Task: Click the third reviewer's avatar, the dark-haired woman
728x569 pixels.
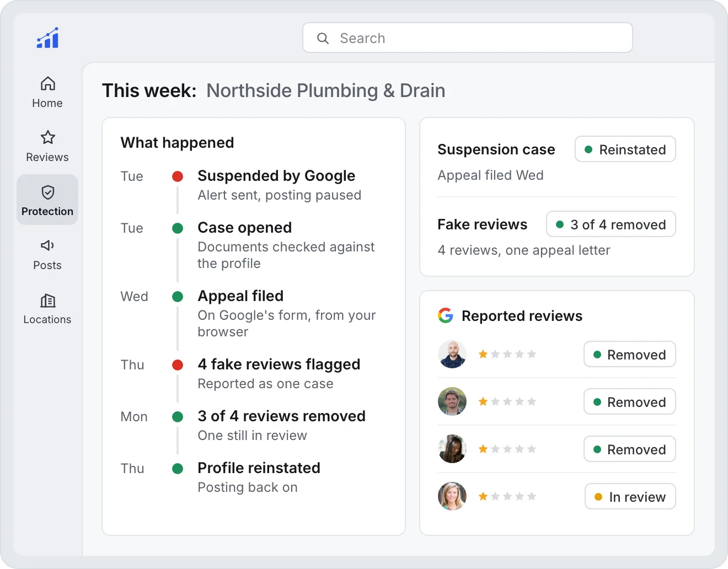Action: click(452, 449)
